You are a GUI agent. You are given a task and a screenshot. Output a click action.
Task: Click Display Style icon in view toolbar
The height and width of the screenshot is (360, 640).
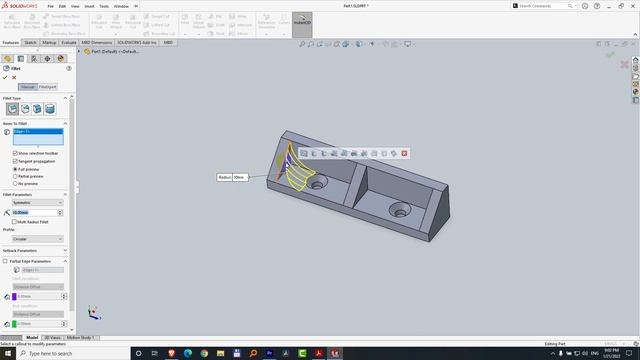[x=359, y=44]
